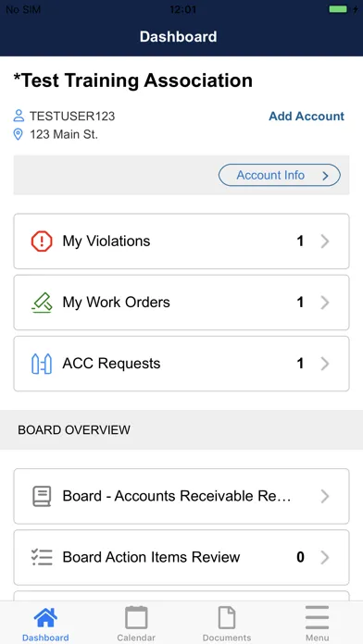Screen dimensions: 363x644
Task: Tap the Accounts Receivable book icon
Action: [x=42, y=496]
